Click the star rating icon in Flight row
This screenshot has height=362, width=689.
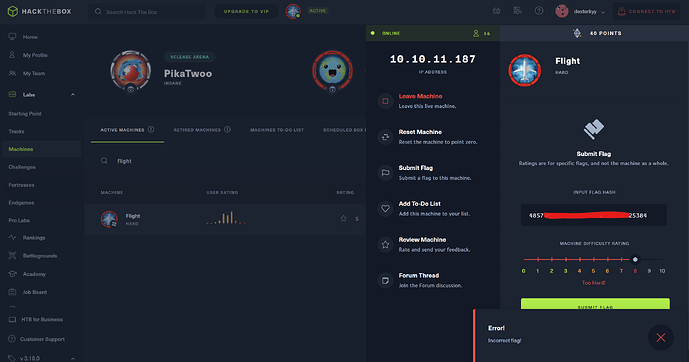tap(343, 218)
